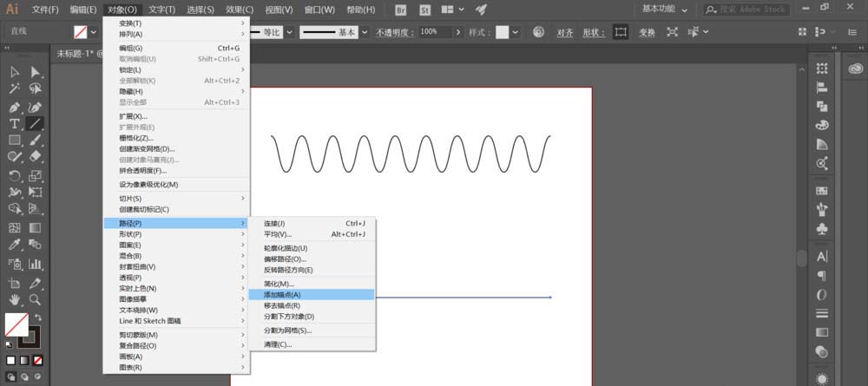Select the Scale tool
Screen dimensions: 868x386
pos(36,176)
